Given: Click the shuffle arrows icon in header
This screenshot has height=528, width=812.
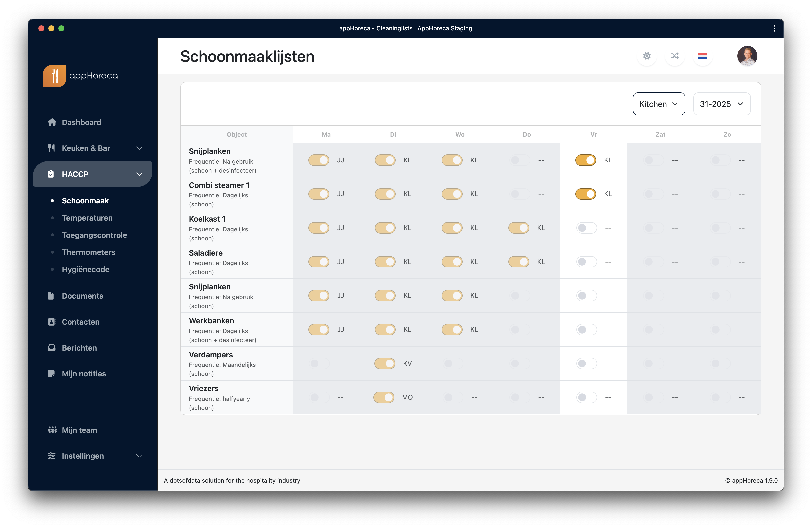Looking at the screenshot, I should click(x=674, y=56).
